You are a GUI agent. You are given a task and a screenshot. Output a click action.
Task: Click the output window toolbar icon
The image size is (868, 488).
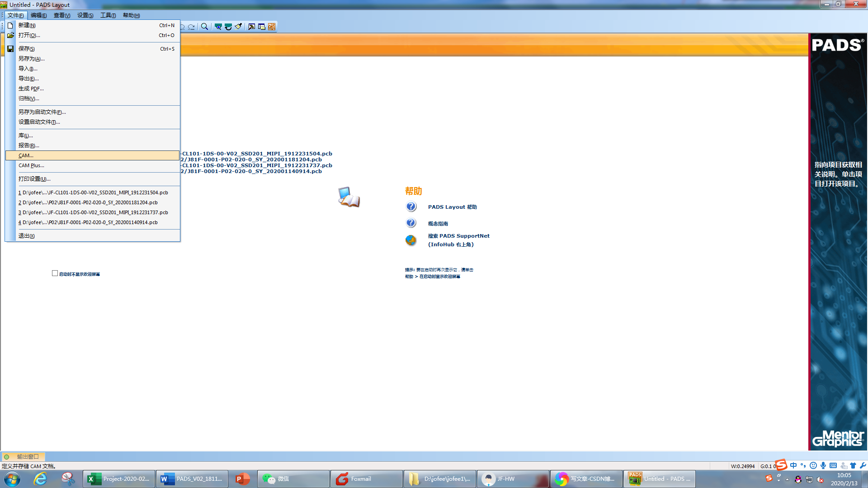click(252, 27)
